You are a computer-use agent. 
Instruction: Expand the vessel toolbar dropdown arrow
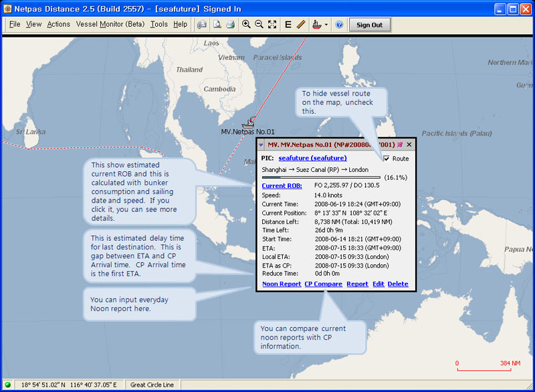tap(326, 25)
